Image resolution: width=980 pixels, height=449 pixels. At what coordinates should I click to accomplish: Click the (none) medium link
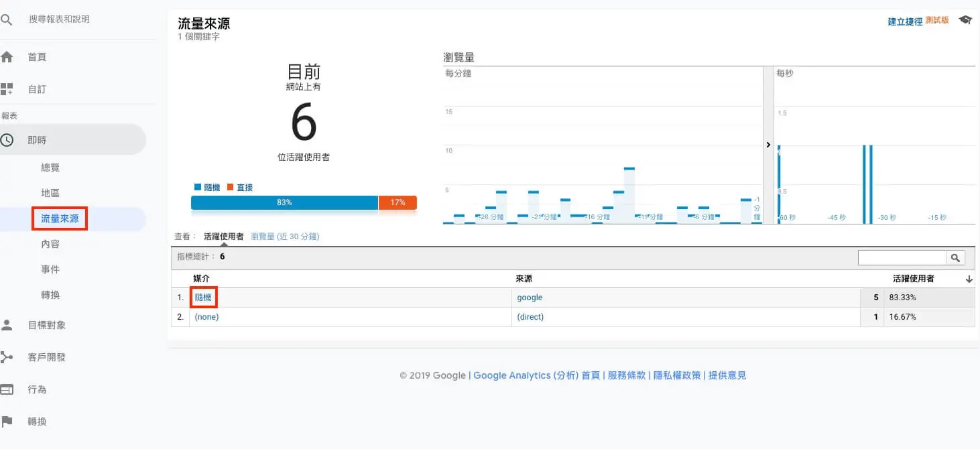tap(206, 317)
